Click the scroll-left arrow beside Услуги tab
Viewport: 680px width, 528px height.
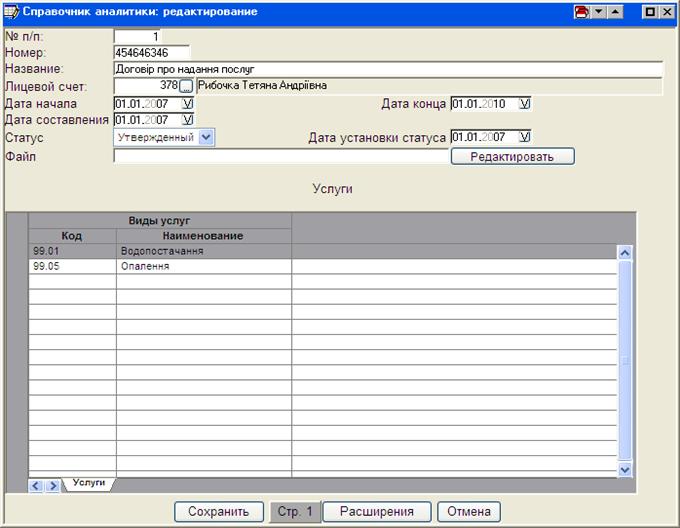(36, 486)
